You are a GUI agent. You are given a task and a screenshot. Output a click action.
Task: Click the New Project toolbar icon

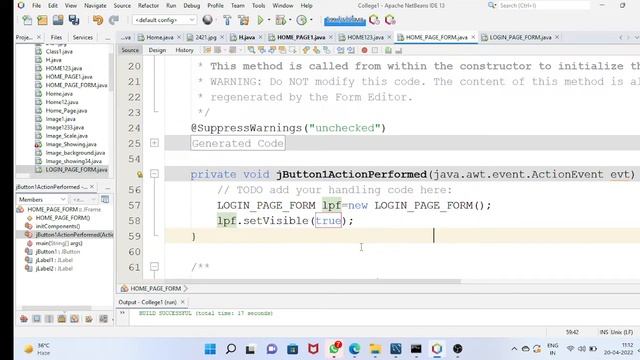[x=42, y=20]
